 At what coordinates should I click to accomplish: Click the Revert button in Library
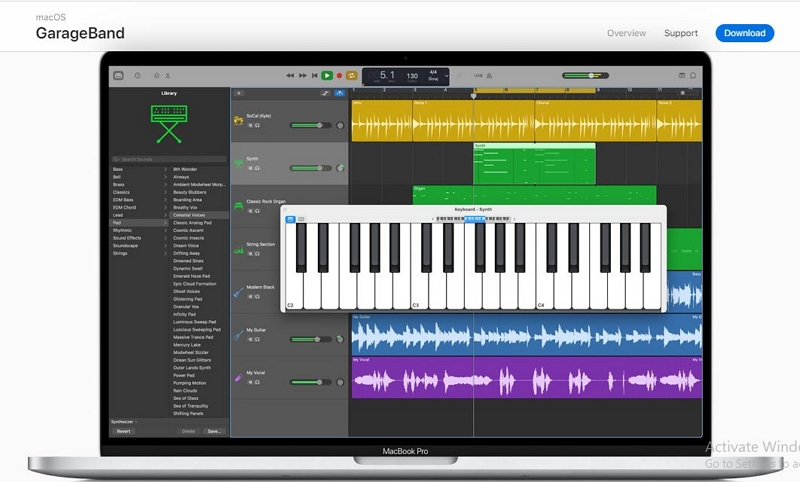pos(123,432)
